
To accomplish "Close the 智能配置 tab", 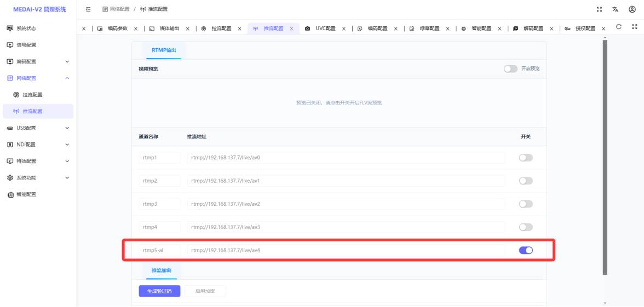I will (x=500, y=28).
